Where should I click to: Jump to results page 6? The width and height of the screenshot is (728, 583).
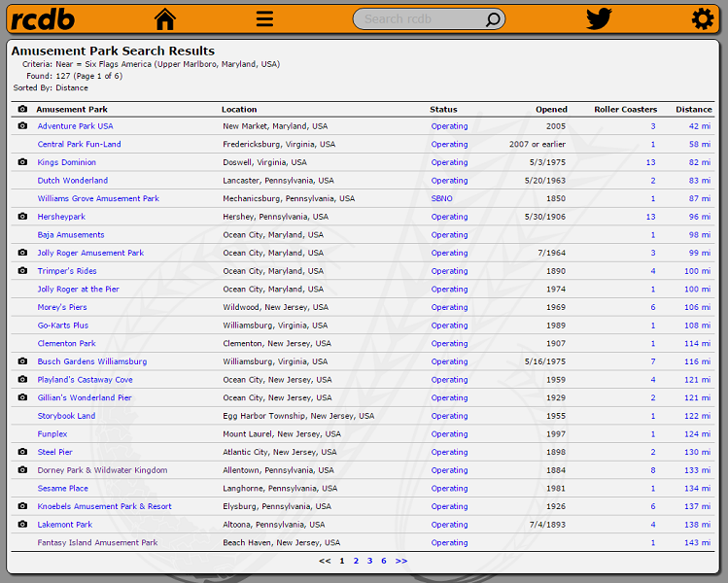[384, 561]
